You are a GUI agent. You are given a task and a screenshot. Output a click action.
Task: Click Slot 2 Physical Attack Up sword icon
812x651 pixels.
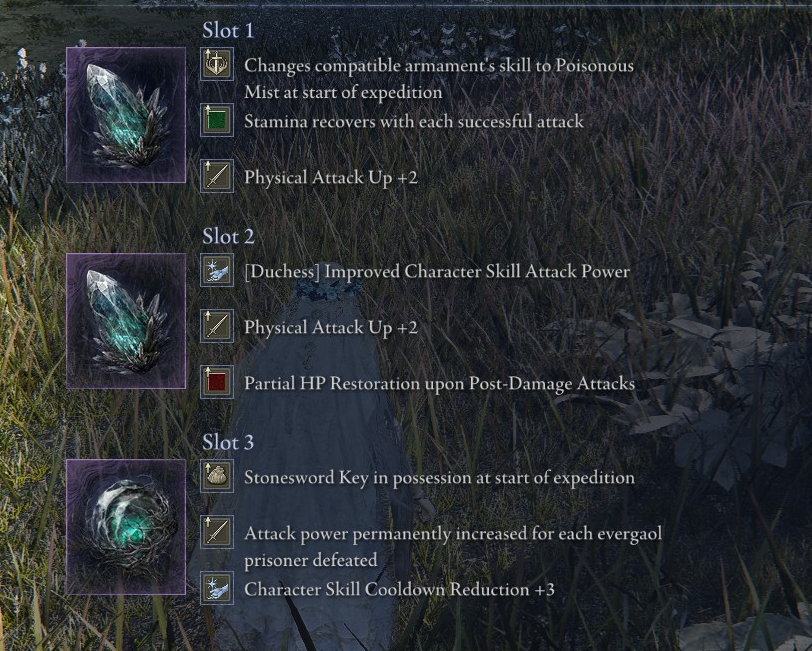pos(217,326)
